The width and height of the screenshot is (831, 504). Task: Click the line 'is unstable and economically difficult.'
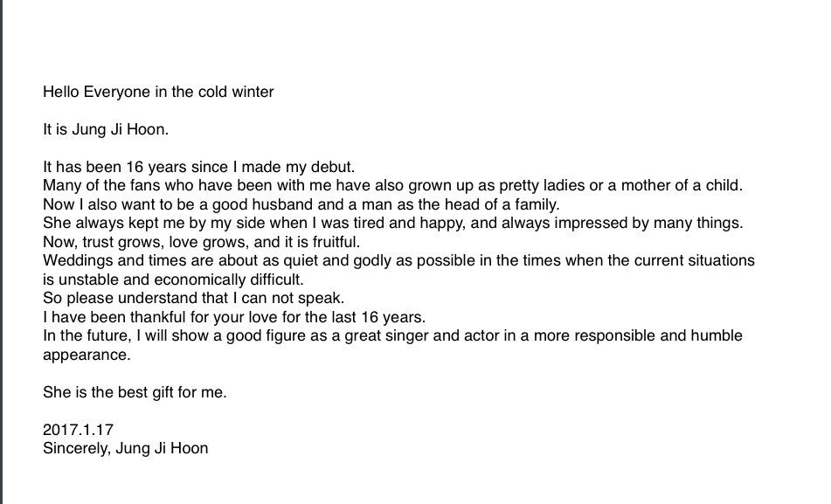click(x=173, y=280)
